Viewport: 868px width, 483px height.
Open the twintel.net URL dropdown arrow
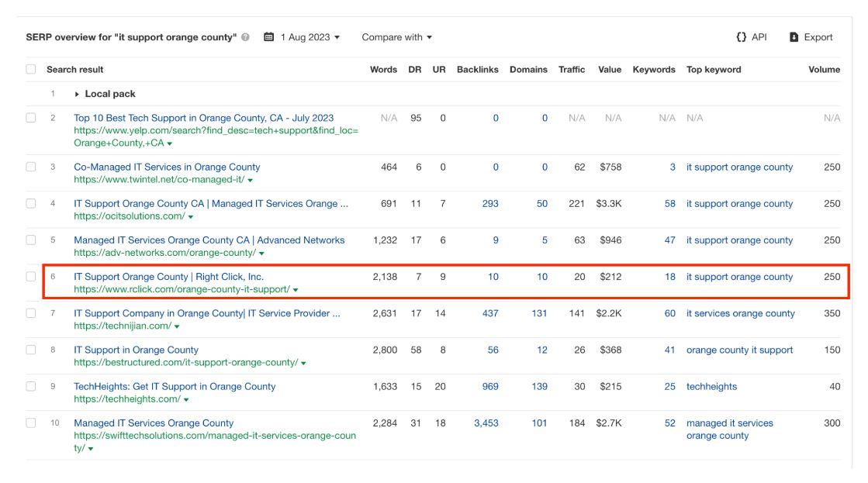point(251,181)
